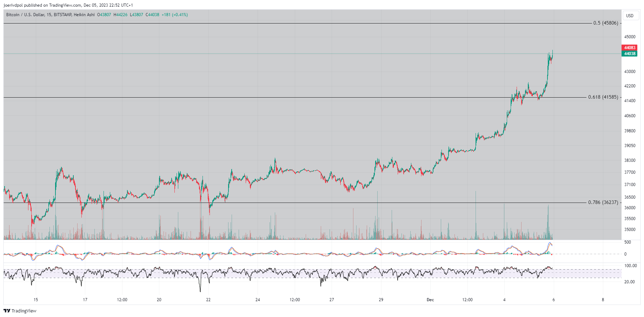Click the 20.00 RSI scale label
Image resolution: width=644 pixels, height=317 pixels.
click(x=629, y=282)
